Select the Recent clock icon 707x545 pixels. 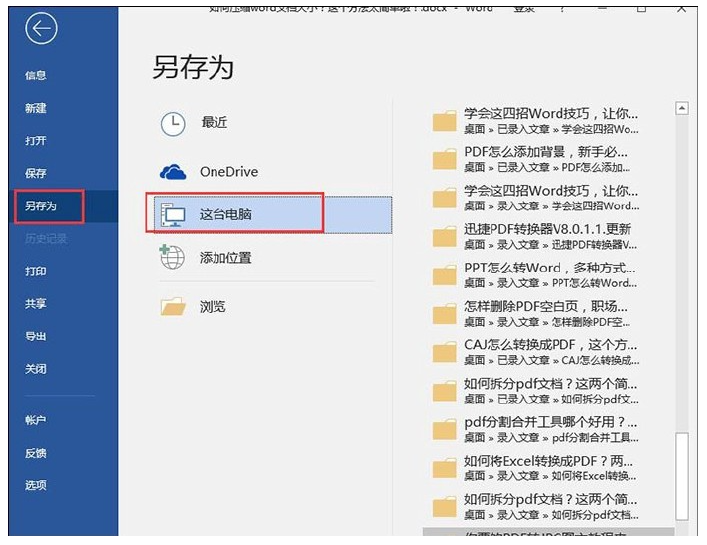(x=173, y=124)
